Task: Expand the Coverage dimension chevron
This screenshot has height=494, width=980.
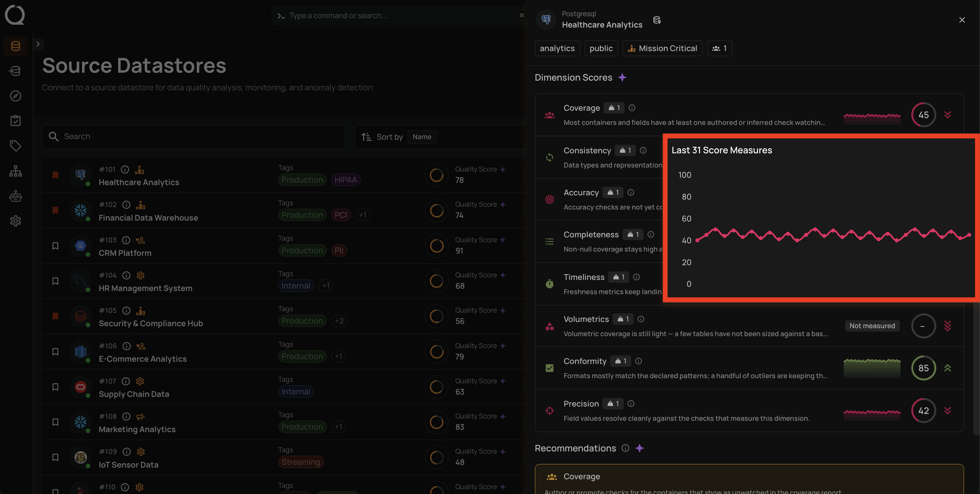Action: 948,114
